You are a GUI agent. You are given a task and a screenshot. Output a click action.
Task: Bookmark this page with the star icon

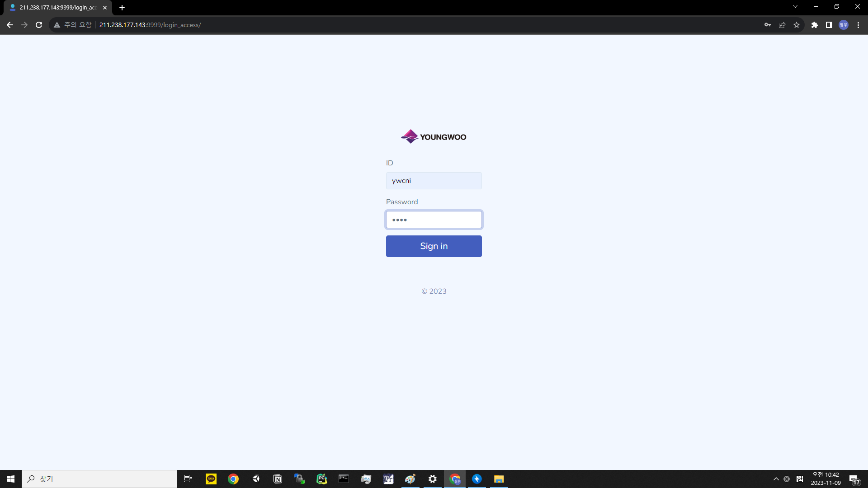(797, 25)
